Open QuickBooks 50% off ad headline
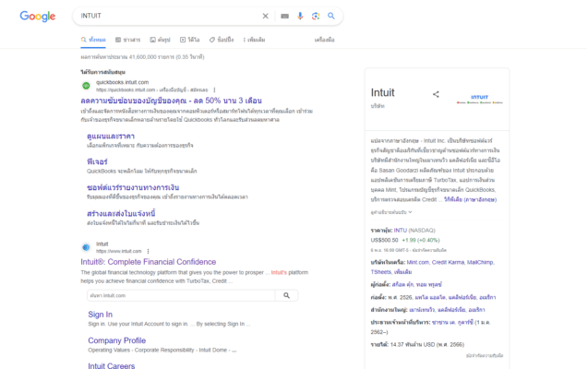The image size is (588, 369). [171, 101]
